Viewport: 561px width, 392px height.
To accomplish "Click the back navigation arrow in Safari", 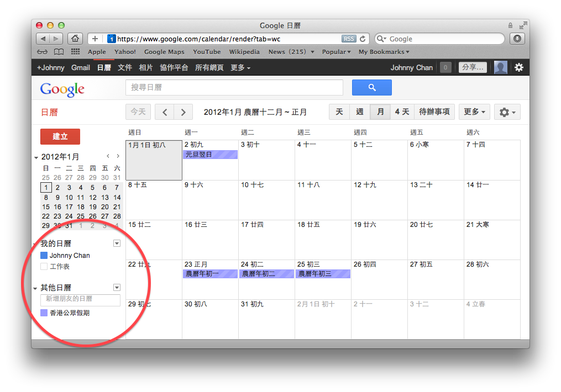I will [44, 39].
